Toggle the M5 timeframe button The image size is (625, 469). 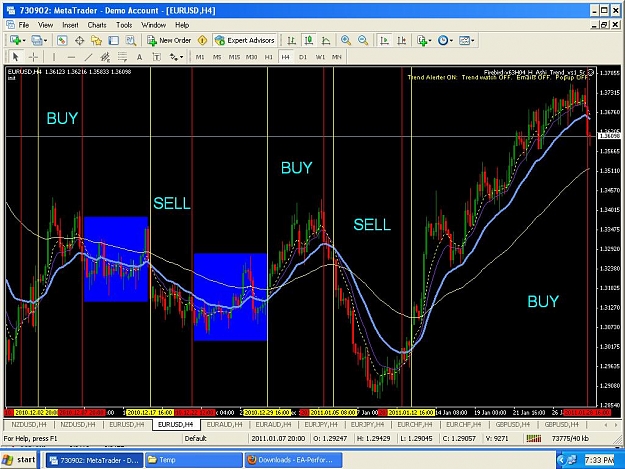click(217, 57)
